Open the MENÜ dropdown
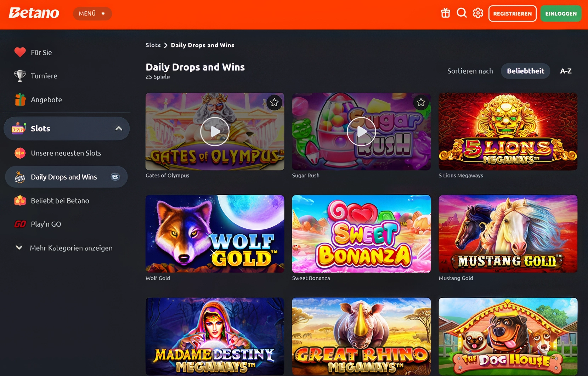The width and height of the screenshot is (588, 376). (x=92, y=13)
